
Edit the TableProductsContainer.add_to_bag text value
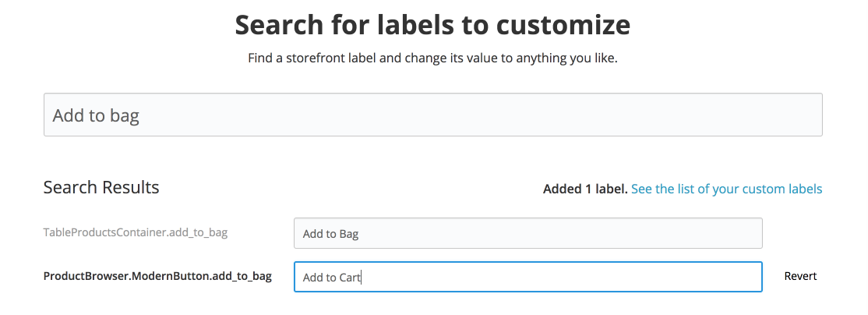[528, 233]
